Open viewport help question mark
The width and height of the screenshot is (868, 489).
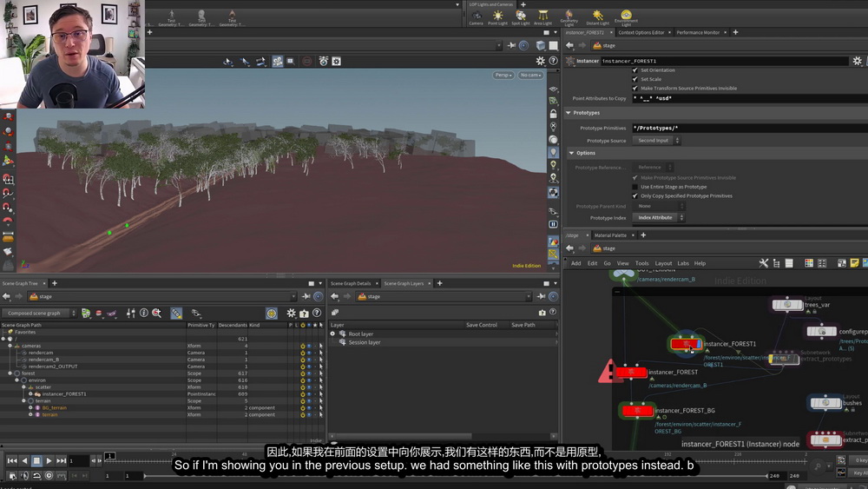coord(552,61)
